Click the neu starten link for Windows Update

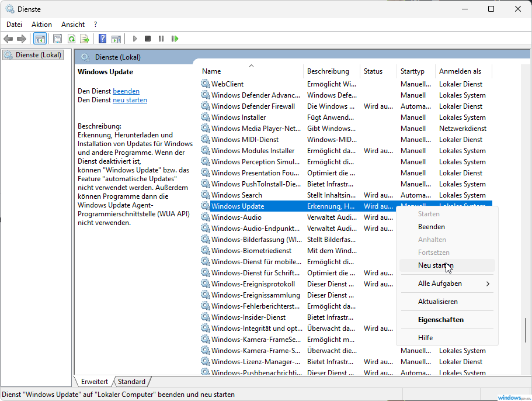click(129, 99)
